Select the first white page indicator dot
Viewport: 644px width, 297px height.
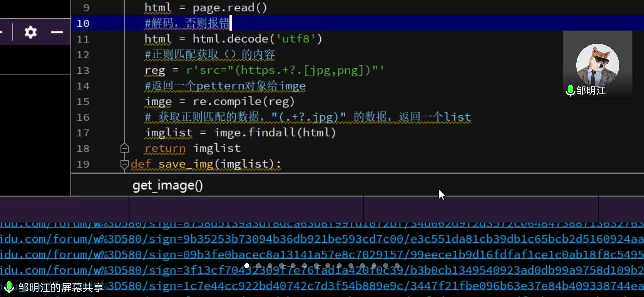coord(247,265)
